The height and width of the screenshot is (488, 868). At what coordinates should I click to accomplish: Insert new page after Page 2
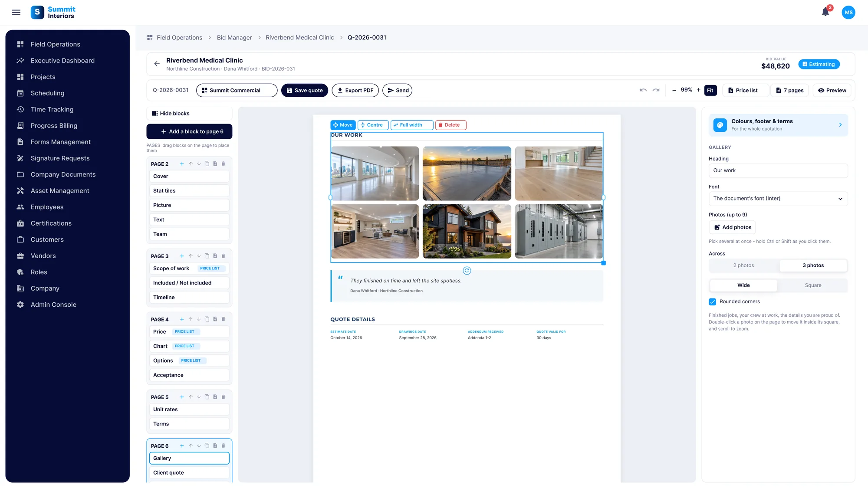click(x=215, y=164)
